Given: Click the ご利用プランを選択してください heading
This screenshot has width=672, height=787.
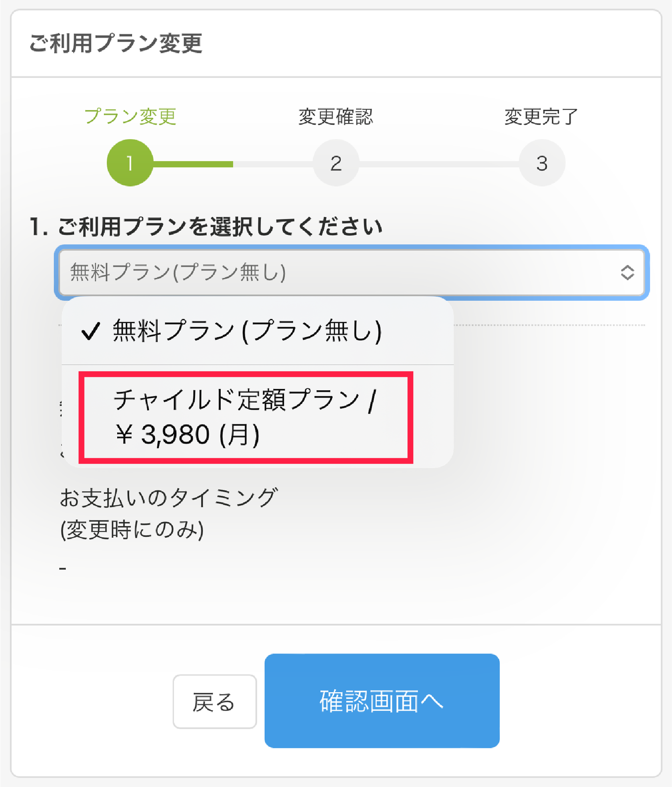Looking at the screenshot, I should 206,227.
